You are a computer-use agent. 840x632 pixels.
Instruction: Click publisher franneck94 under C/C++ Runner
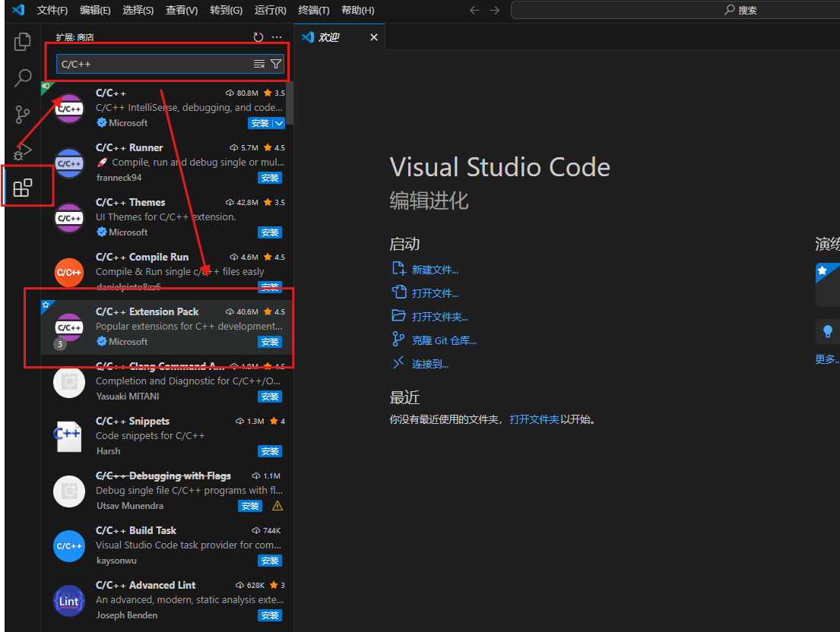(119, 178)
